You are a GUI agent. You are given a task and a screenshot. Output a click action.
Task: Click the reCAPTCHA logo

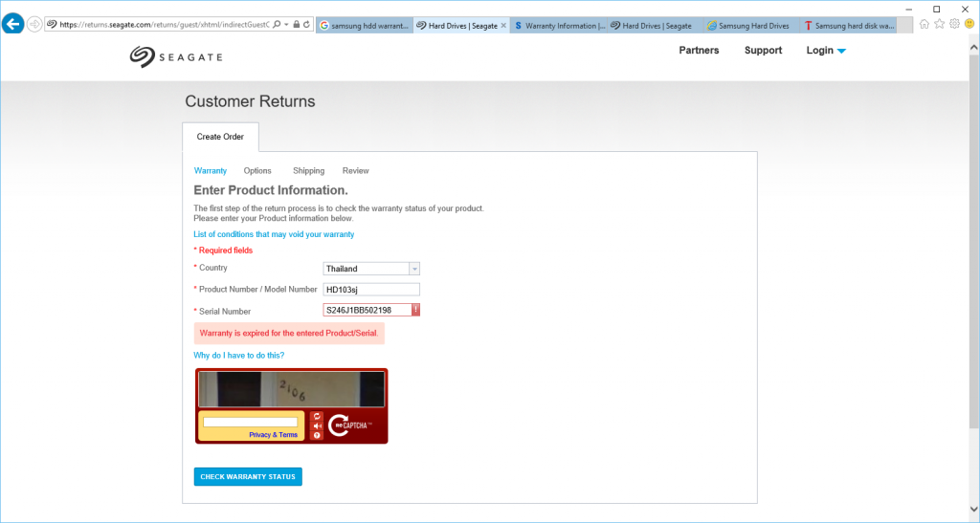tap(350, 425)
